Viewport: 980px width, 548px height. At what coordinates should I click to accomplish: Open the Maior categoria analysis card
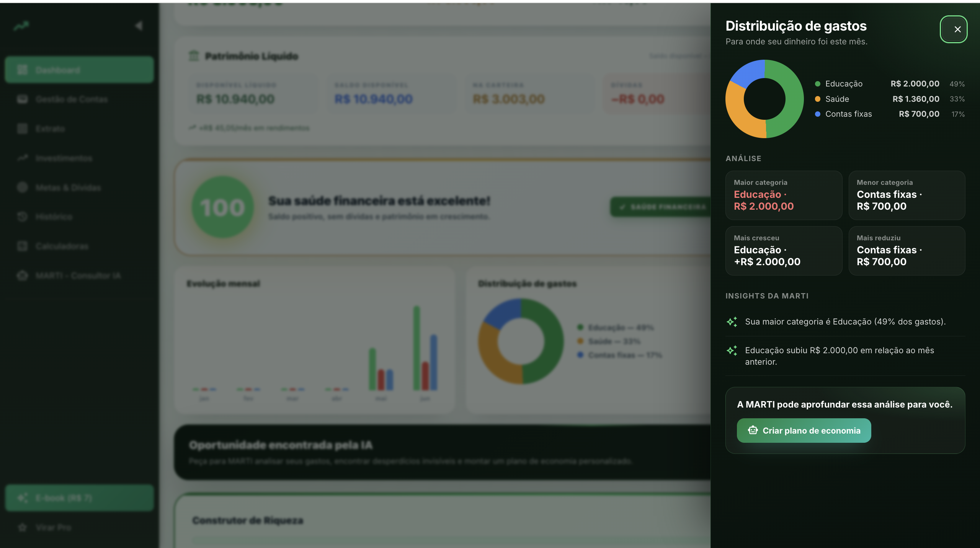(x=784, y=195)
